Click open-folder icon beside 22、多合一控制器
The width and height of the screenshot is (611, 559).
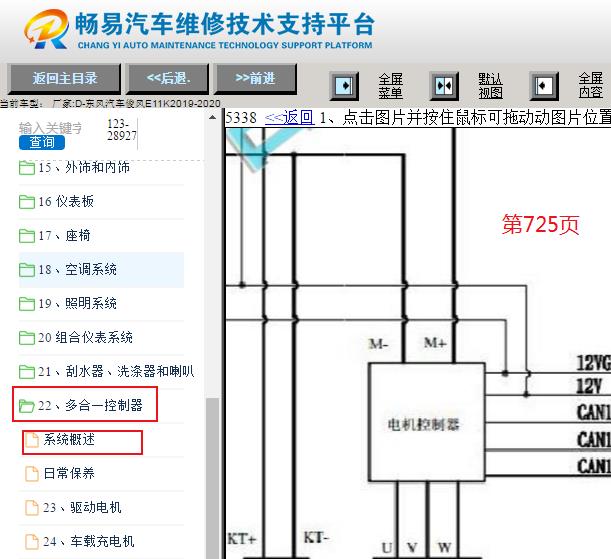coord(26,406)
